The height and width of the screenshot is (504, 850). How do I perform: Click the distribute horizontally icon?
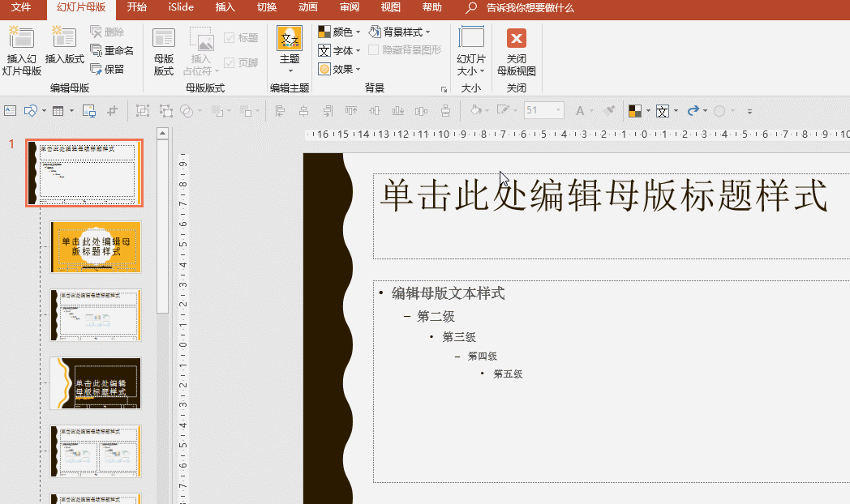[x=421, y=111]
